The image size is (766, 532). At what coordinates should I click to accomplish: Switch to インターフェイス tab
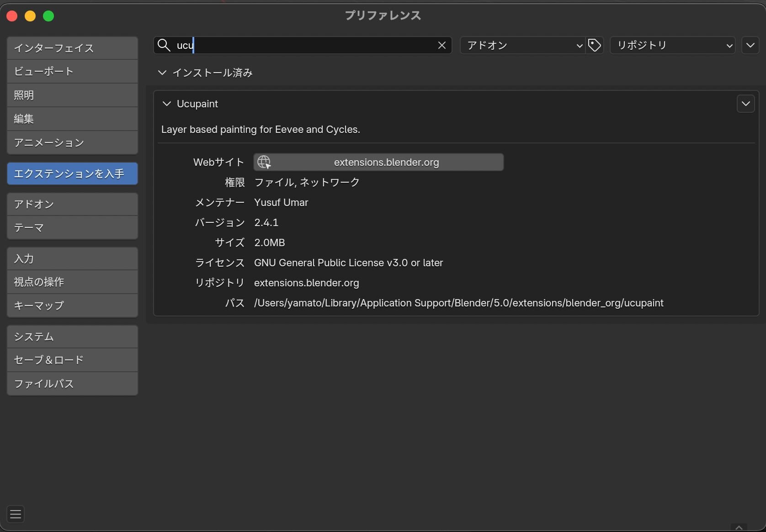pos(72,48)
